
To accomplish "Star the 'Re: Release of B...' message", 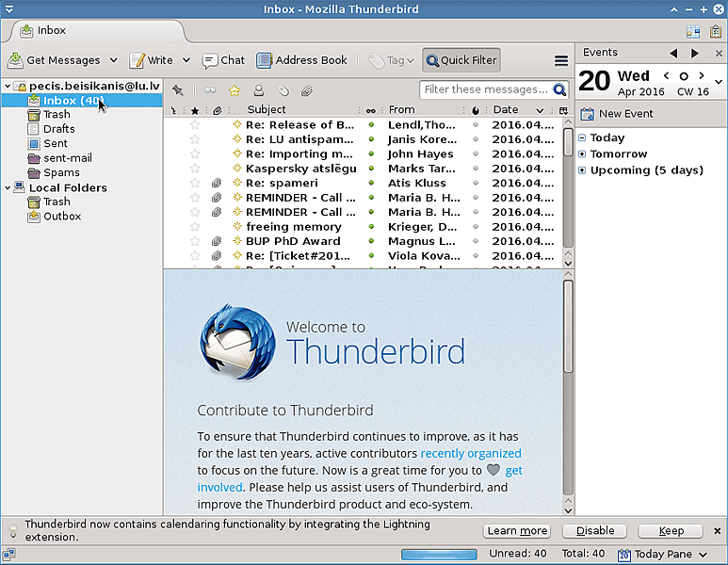I will [x=195, y=125].
